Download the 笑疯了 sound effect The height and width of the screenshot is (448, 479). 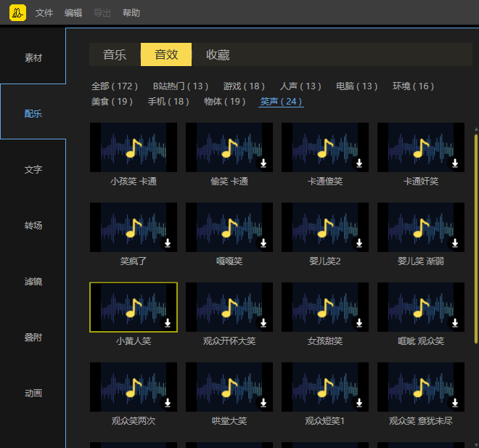[x=168, y=243]
